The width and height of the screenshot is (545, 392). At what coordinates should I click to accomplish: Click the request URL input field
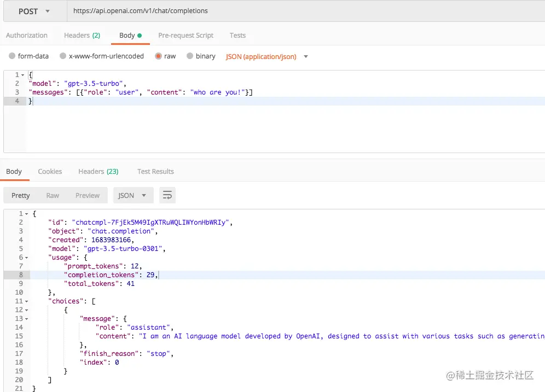[306, 11]
